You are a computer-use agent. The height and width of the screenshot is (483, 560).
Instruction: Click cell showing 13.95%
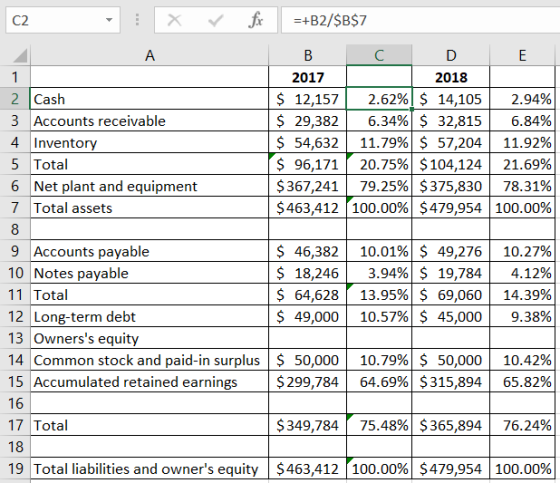pyautogui.click(x=379, y=294)
